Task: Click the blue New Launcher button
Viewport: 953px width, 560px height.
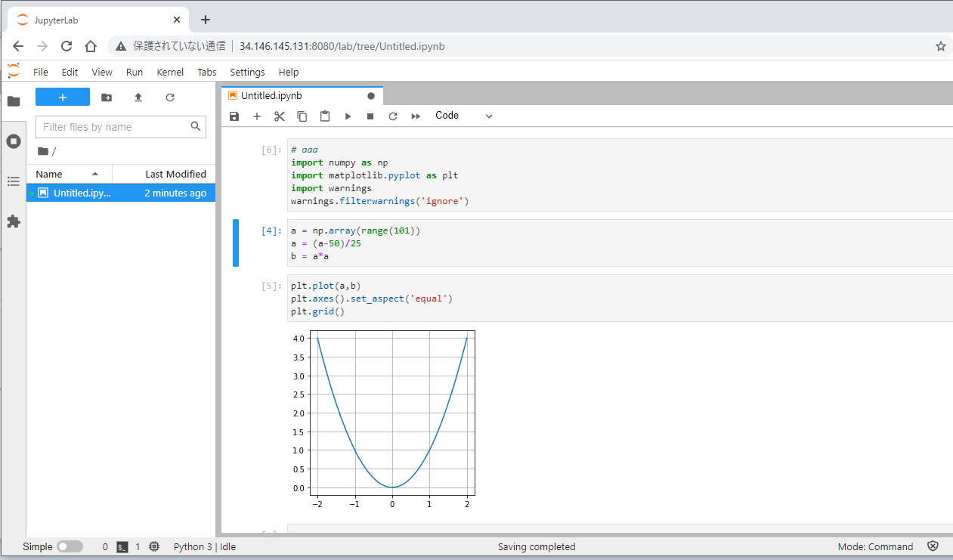Action: [x=63, y=97]
